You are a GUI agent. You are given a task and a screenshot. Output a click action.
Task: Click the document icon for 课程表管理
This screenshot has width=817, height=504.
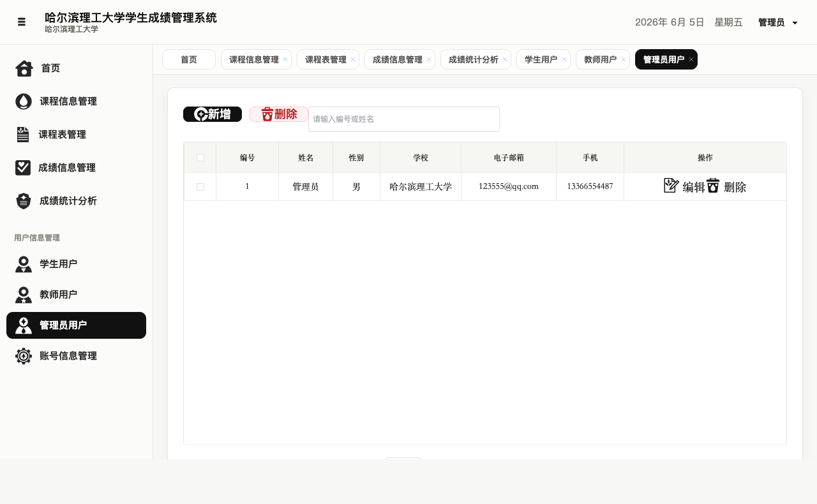[23, 135]
